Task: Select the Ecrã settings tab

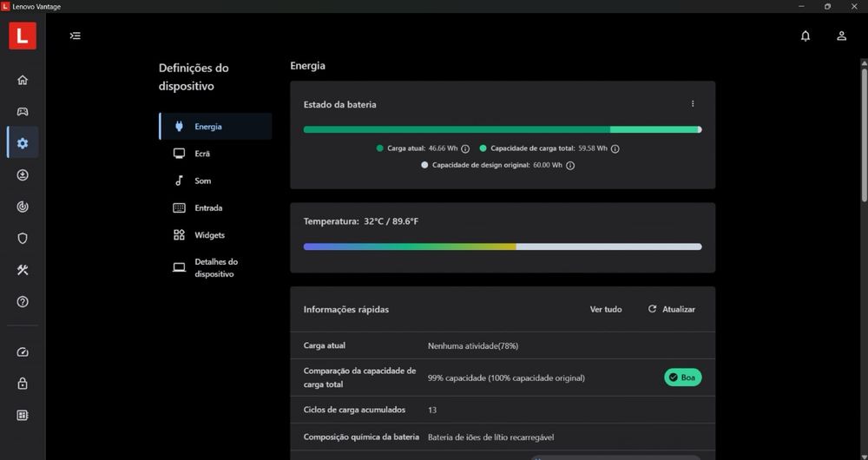Action: pos(215,154)
